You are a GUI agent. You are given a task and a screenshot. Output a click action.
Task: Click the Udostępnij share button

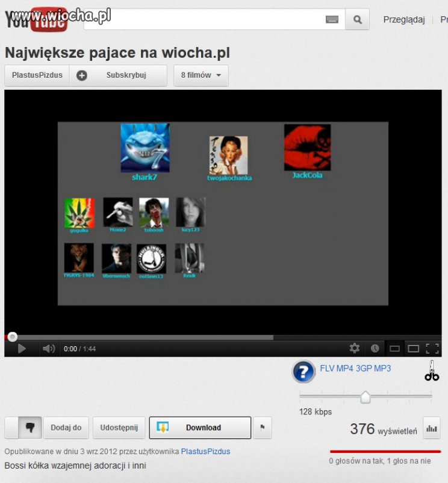[x=119, y=428]
